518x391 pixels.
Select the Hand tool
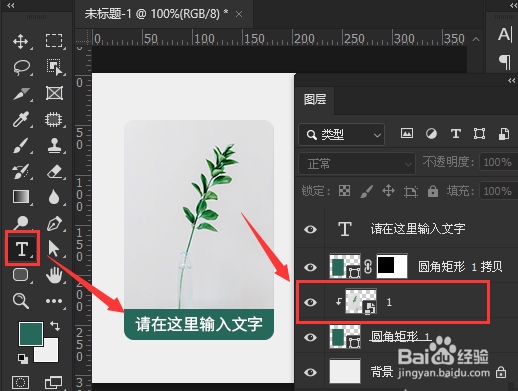[54, 275]
